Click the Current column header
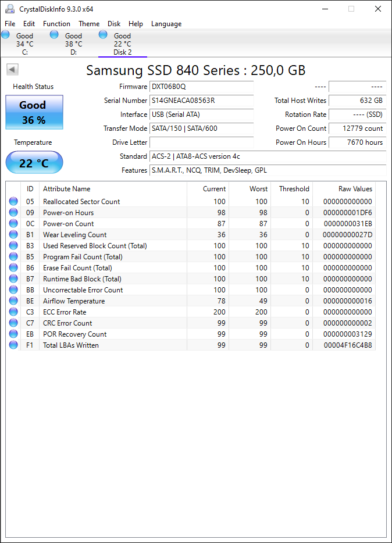This screenshot has height=543, width=392. [x=208, y=189]
